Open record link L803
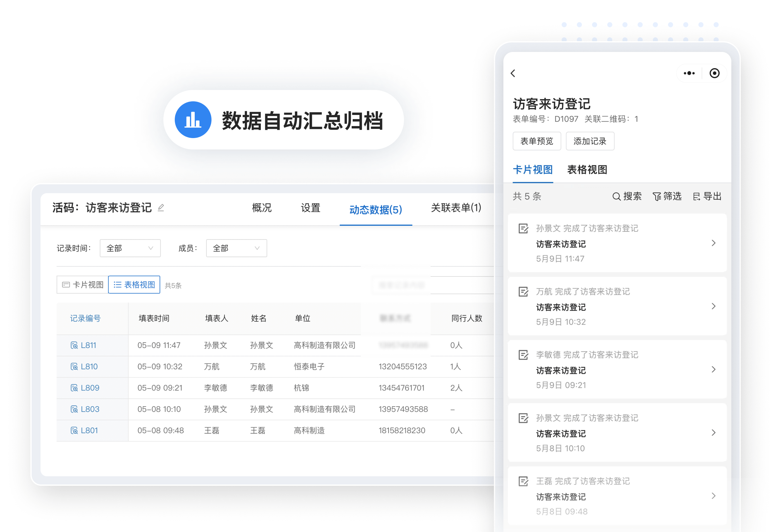 90,409
